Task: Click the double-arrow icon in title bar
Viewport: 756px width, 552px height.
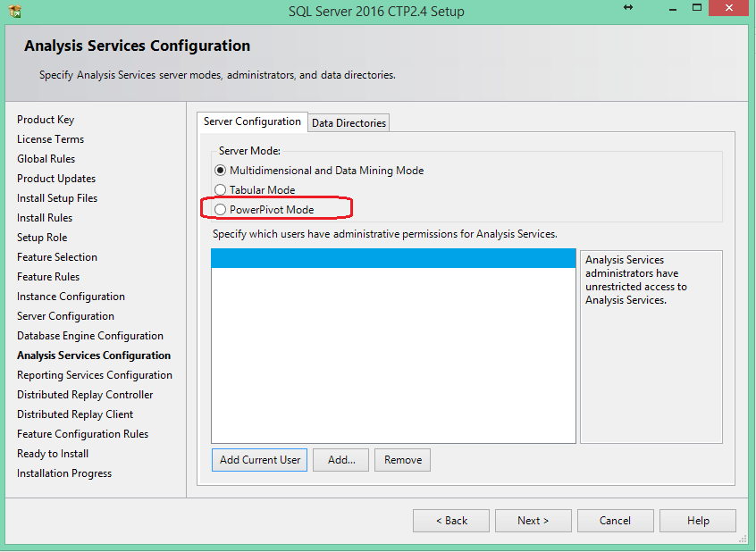Action: 627,7
